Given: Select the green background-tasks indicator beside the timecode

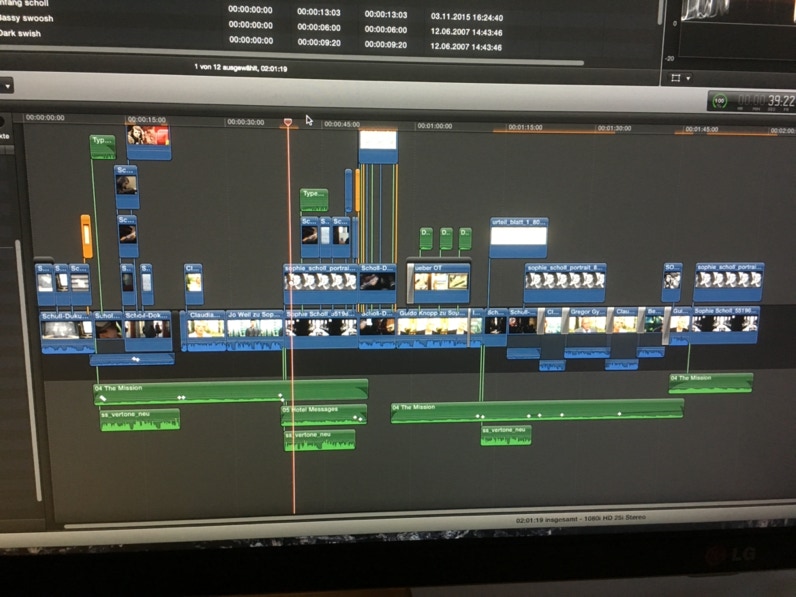Looking at the screenshot, I should (x=720, y=101).
